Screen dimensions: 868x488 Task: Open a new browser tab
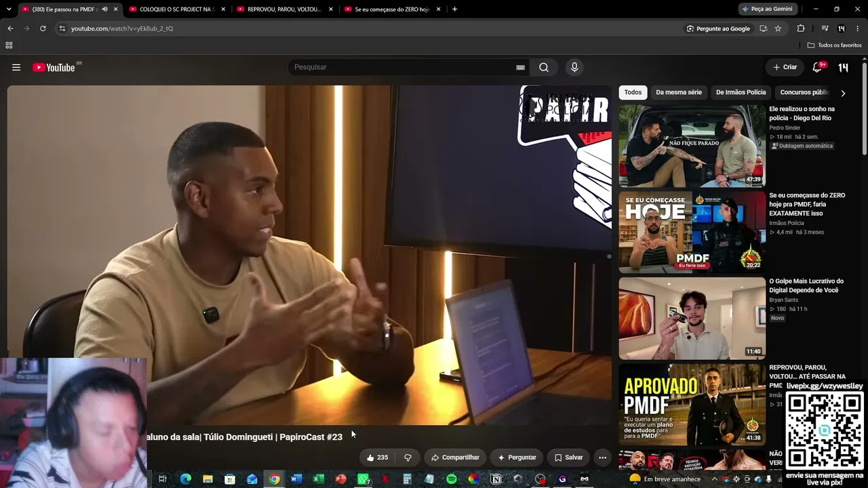[454, 9]
